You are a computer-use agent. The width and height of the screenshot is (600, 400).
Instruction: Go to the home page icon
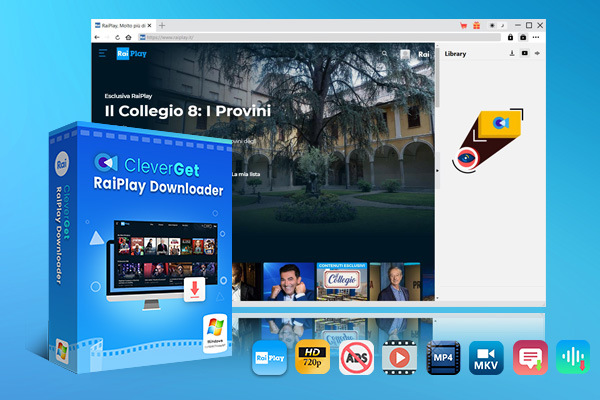pyautogui.click(x=129, y=37)
